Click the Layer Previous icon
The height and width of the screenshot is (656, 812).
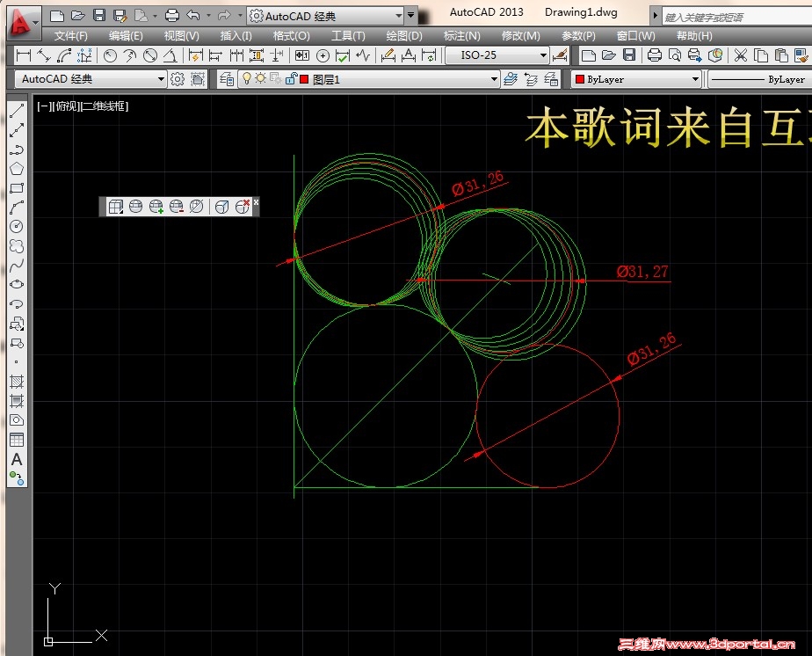click(x=531, y=79)
